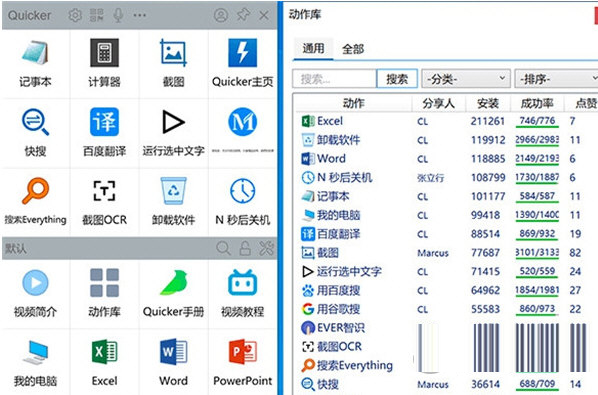Click sharer 张立行 in N 秒后关机 row
Image resolution: width=598 pixels, height=395 pixels.
click(x=431, y=178)
